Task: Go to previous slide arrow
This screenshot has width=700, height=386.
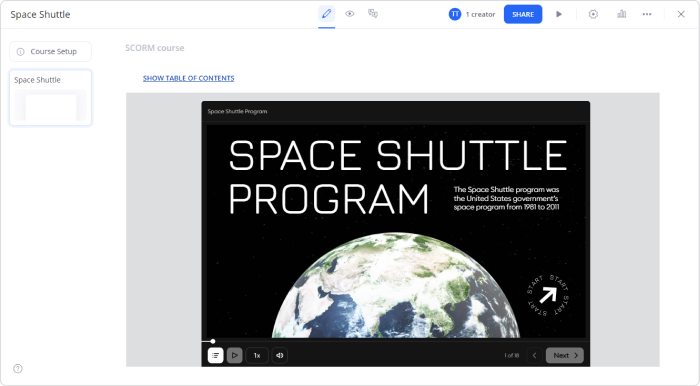Action: (534, 355)
